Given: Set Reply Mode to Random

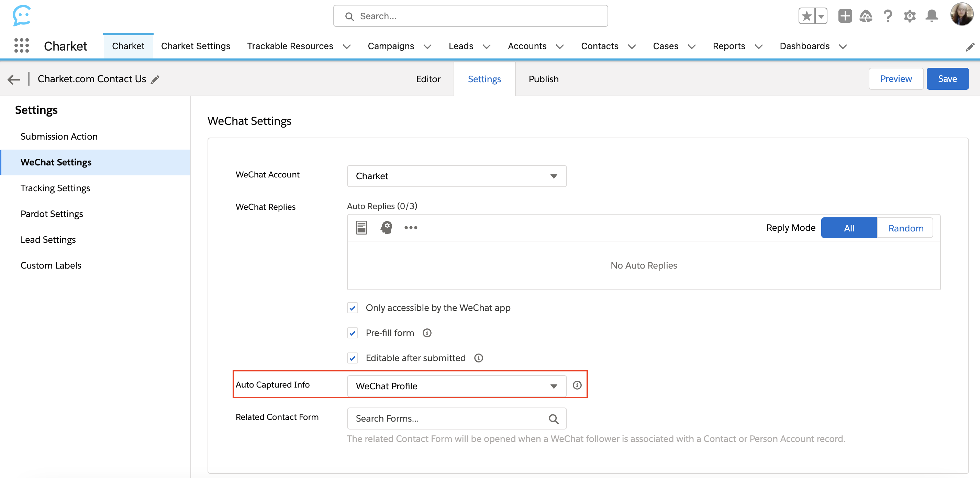Looking at the screenshot, I should pyautogui.click(x=905, y=228).
